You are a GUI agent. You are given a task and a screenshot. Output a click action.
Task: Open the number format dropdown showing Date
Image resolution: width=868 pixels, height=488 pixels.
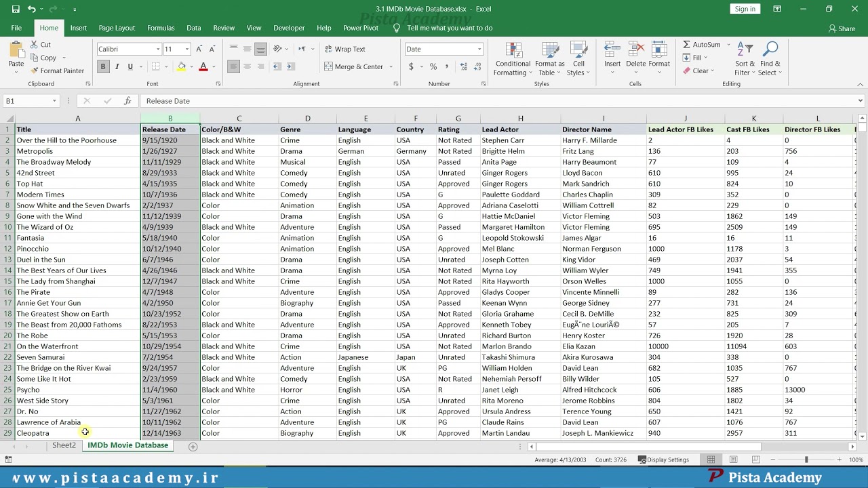pos(479,49)
